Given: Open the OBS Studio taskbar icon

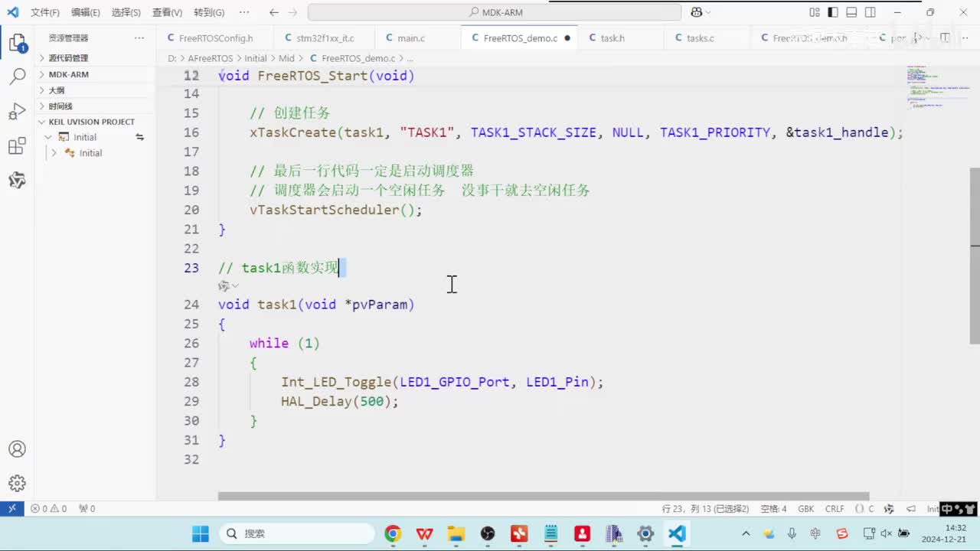Looking at the screenshot, I should 488,533.
